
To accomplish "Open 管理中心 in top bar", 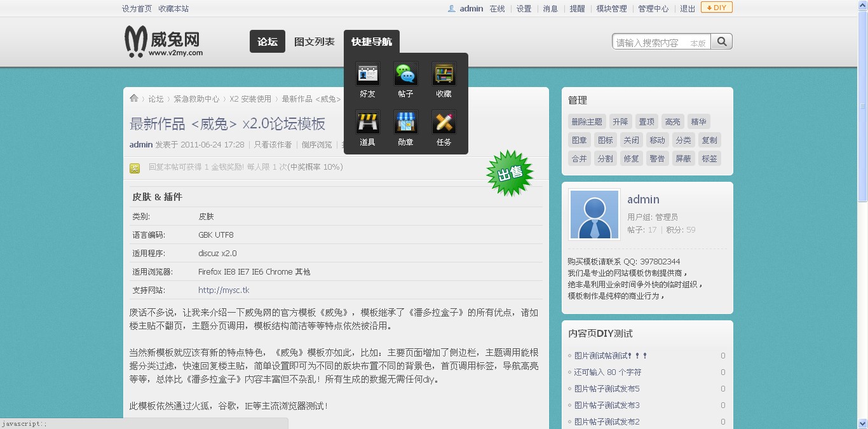I will [653, 9].
